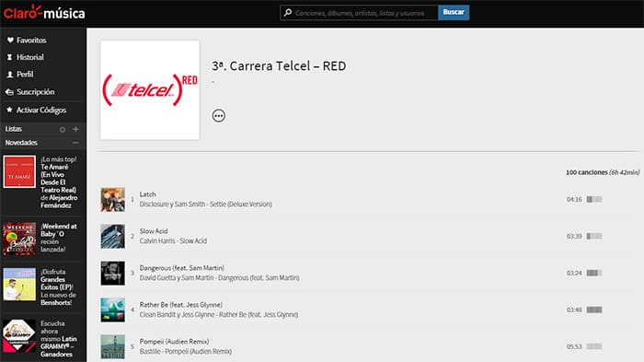Click the arrow icon beside Suscripción

pyautogui.click(x=10, y=92)
